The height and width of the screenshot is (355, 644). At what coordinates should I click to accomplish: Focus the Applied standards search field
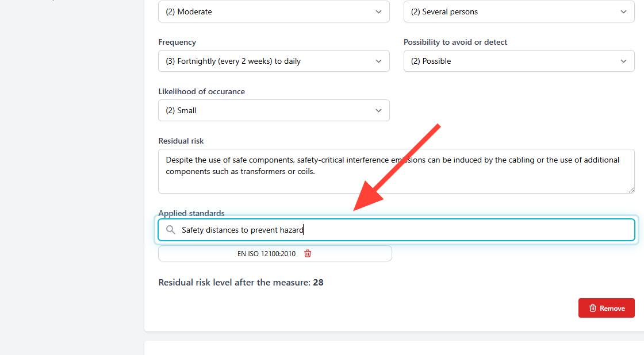tap(396, 230)
